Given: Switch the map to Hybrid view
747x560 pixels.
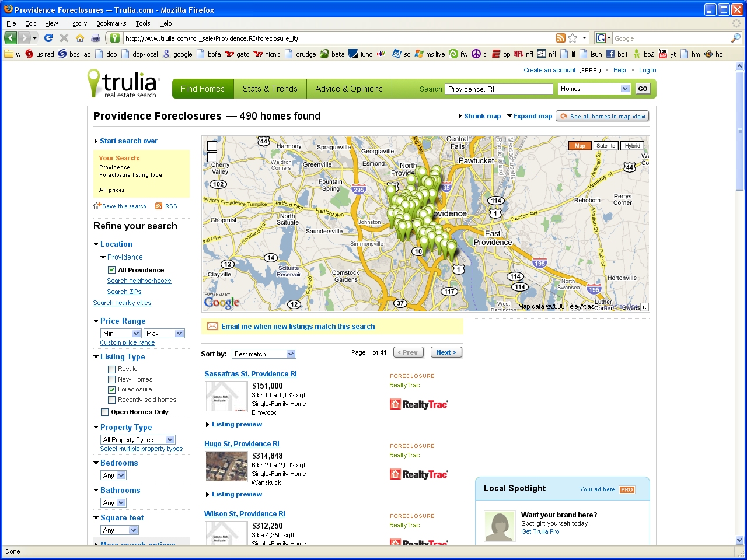Looking at the screenshot, I should coord(632,146).
